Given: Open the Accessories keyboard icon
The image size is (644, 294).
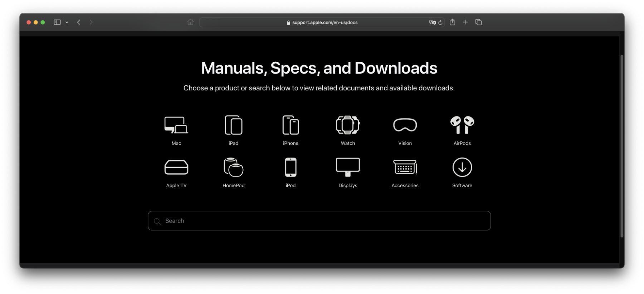Looking at the screenshot, I should [x=405, y=168].
